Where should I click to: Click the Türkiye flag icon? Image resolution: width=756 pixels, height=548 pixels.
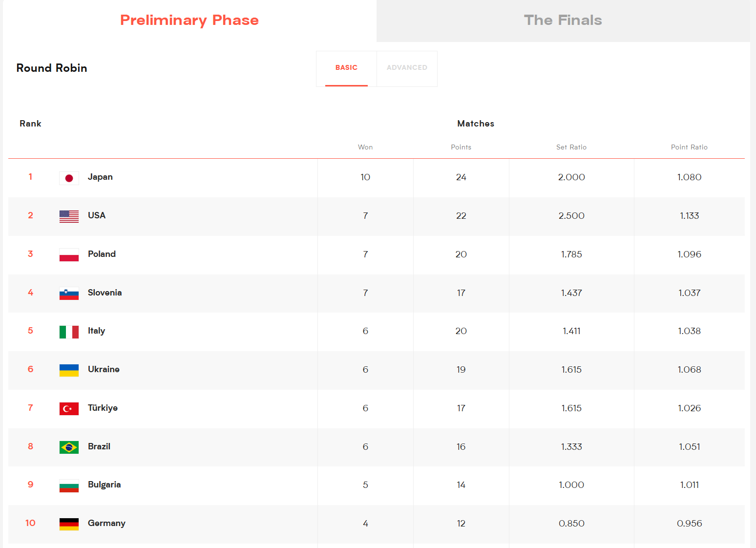[x=69, y=409]
